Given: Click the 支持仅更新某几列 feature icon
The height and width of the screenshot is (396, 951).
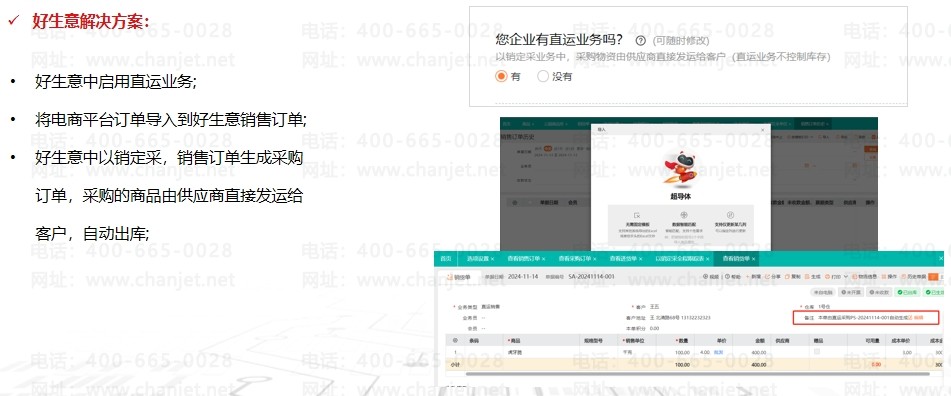Looking at the screenshot, I should 730,215.
